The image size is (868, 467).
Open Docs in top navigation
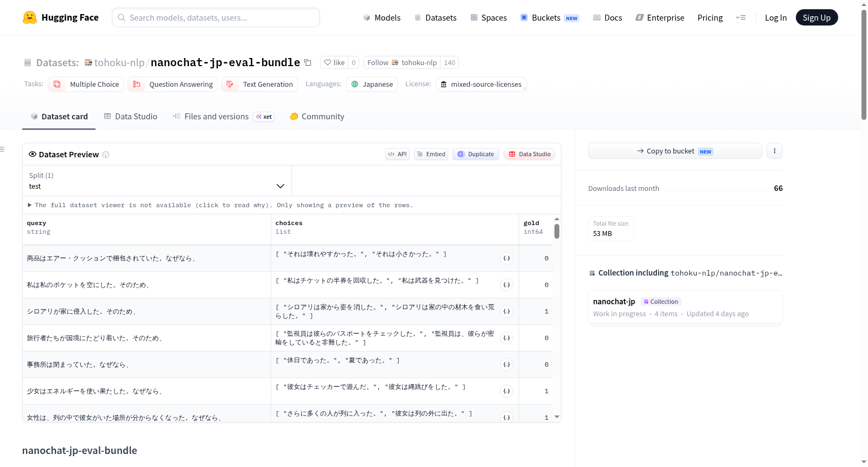(608, 17)
